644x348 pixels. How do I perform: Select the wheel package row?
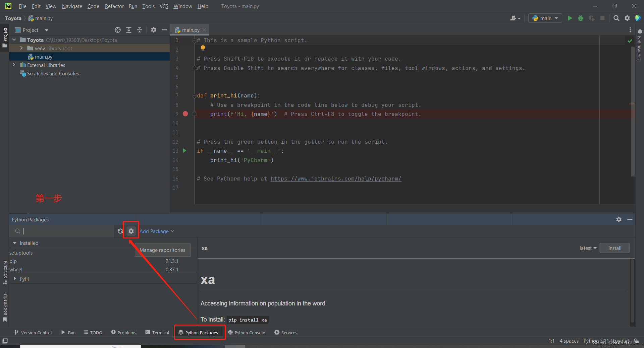pyautogui.click(x=102, y=269)
